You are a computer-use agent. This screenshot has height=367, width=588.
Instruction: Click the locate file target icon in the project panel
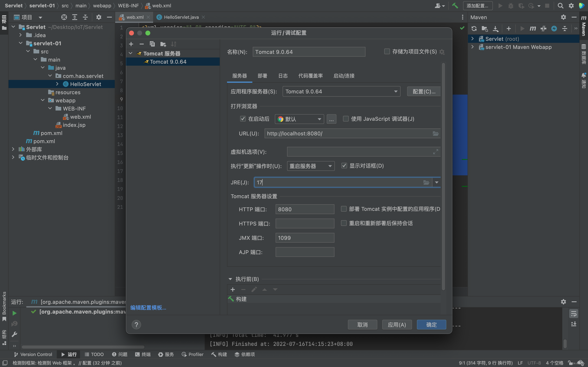pos(64,17)
